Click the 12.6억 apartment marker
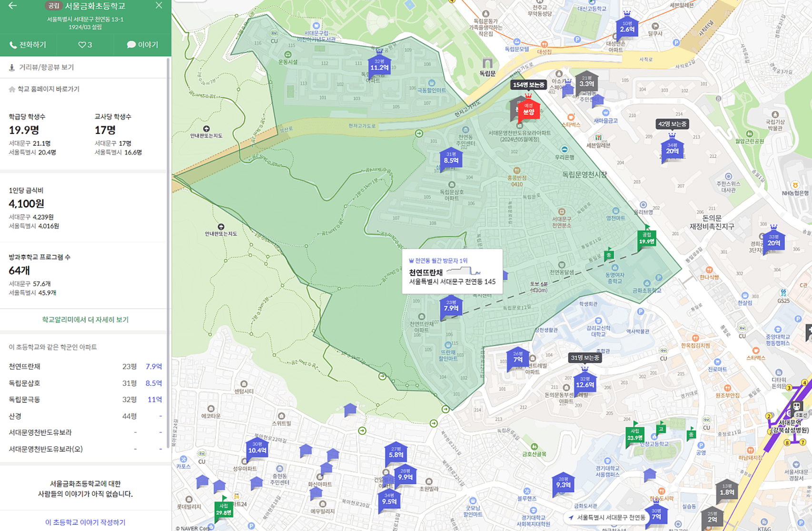This screenshot has width=812, height=531. coord(585,383)
